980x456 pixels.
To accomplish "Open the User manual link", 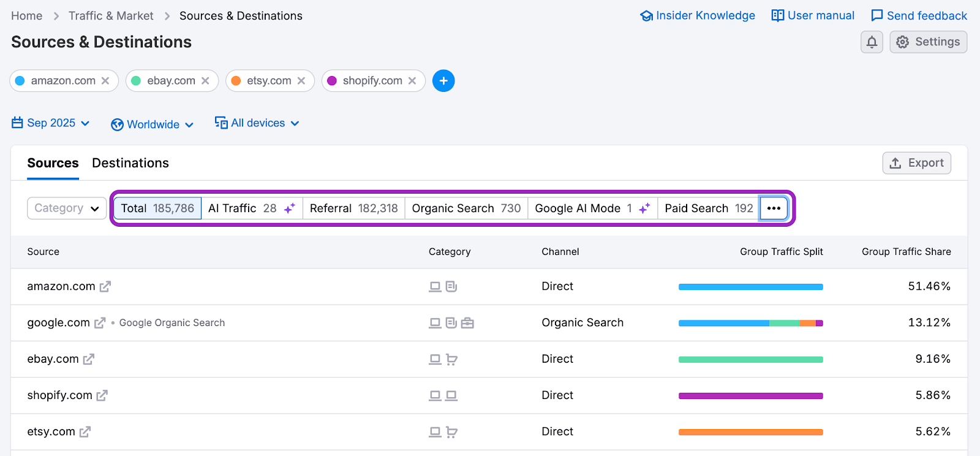I will point(813,16).
